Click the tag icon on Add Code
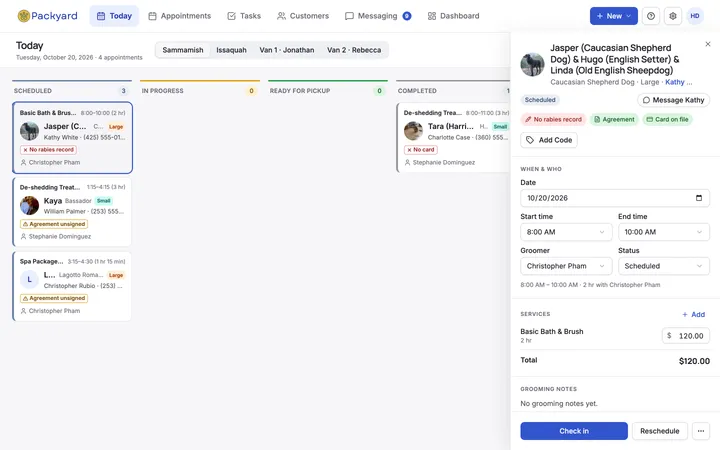 click(x=530, y=140)
